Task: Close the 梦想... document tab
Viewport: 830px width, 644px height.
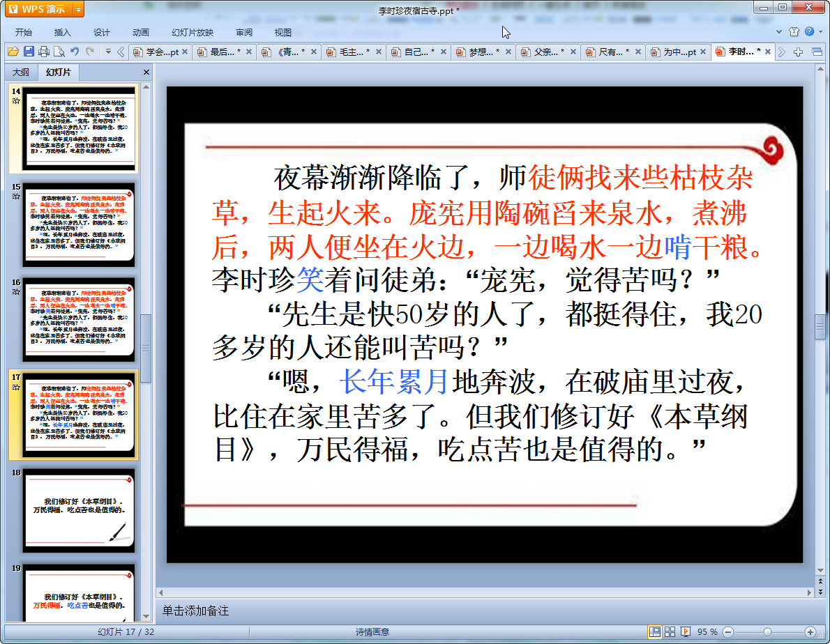Action: 508,52
